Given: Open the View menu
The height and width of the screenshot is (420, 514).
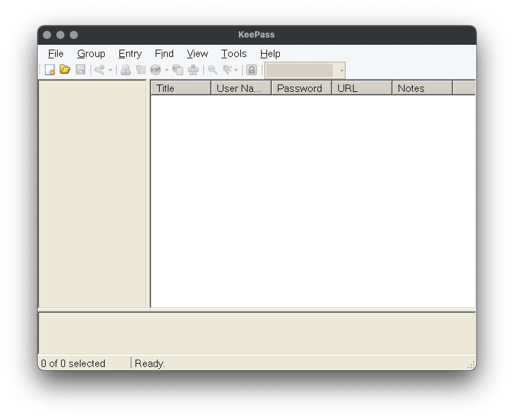Looking at the screenshot, I should pyautogui.click(x=198, y=54).
